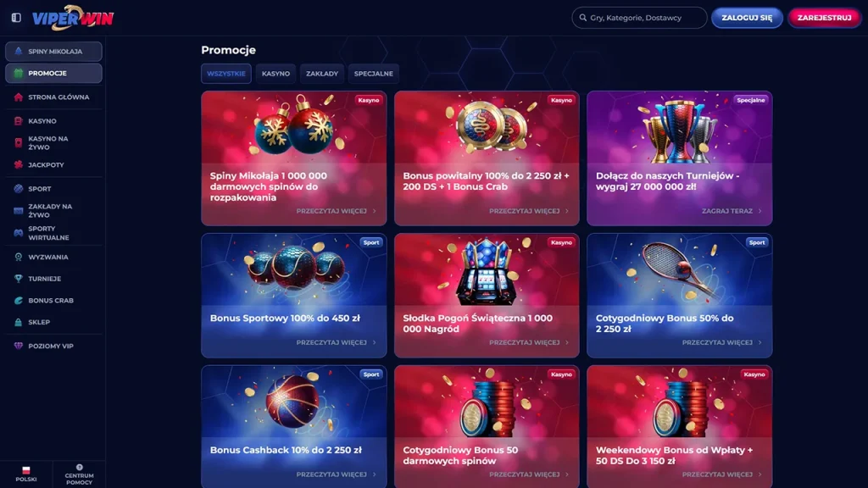Select the Specjalne filter tab

pyautogui.click(x=374, y=74)
